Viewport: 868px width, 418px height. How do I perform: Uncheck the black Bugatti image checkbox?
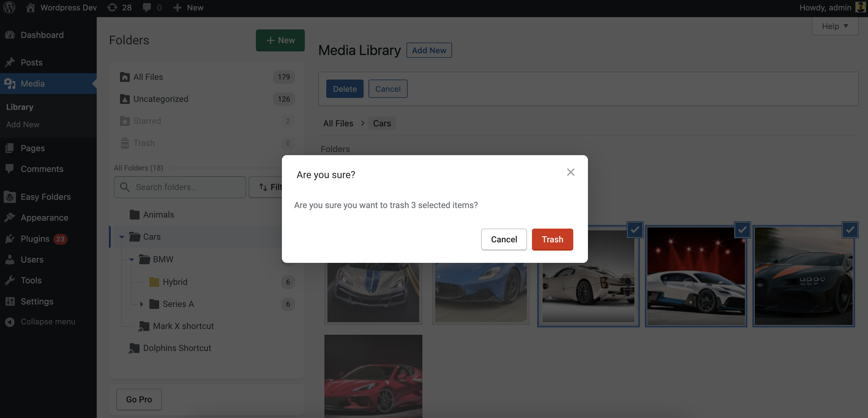850,230
